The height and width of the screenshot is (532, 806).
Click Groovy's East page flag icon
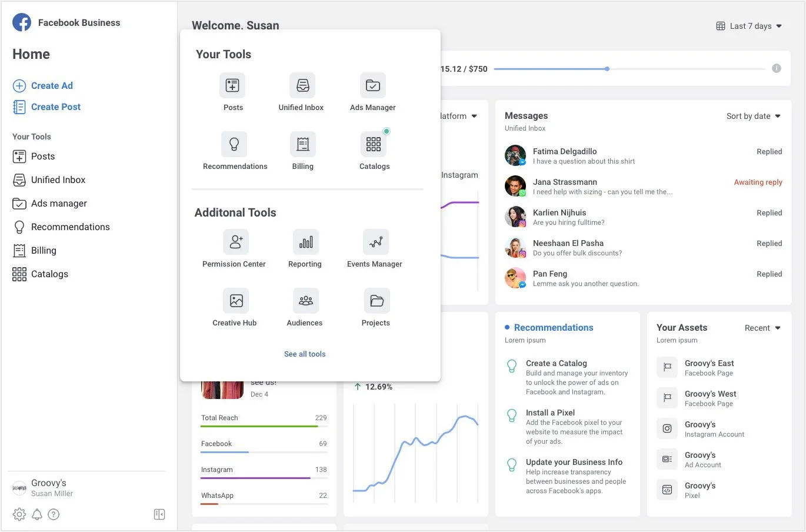(667, 367)
